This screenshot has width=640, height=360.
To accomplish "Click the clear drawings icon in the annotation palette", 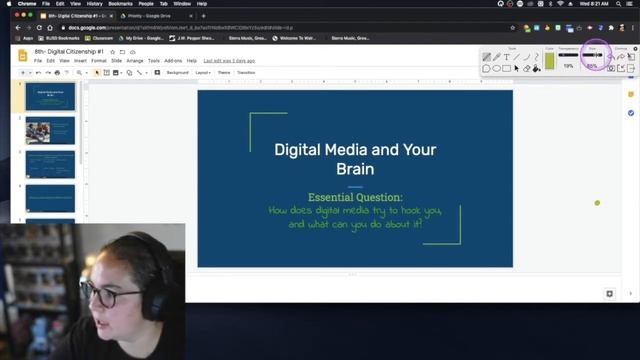I will click(x=631, y=57).
